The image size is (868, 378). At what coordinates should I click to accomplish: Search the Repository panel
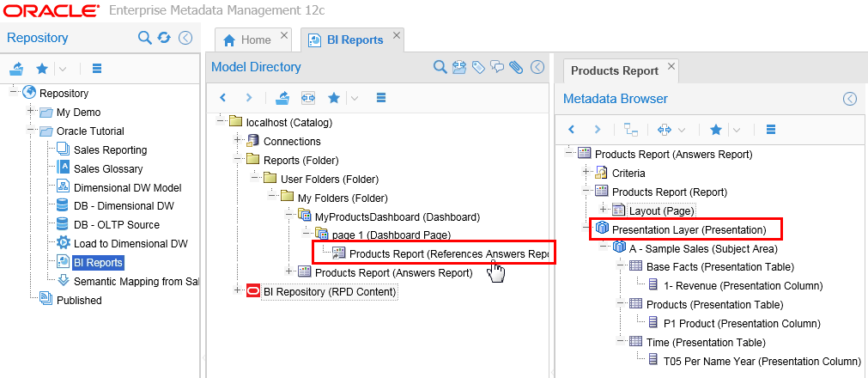tap(144, 38)
